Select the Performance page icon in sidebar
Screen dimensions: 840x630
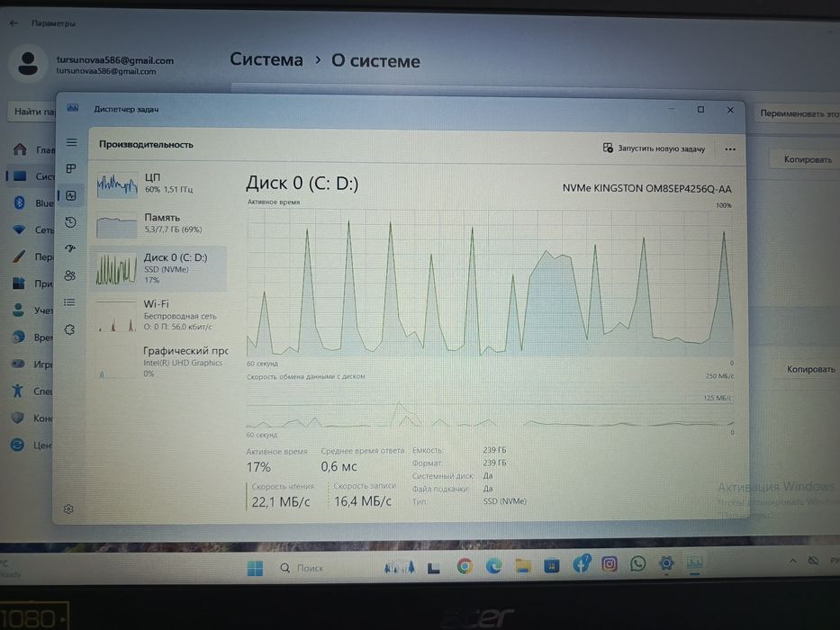(71, 195)
